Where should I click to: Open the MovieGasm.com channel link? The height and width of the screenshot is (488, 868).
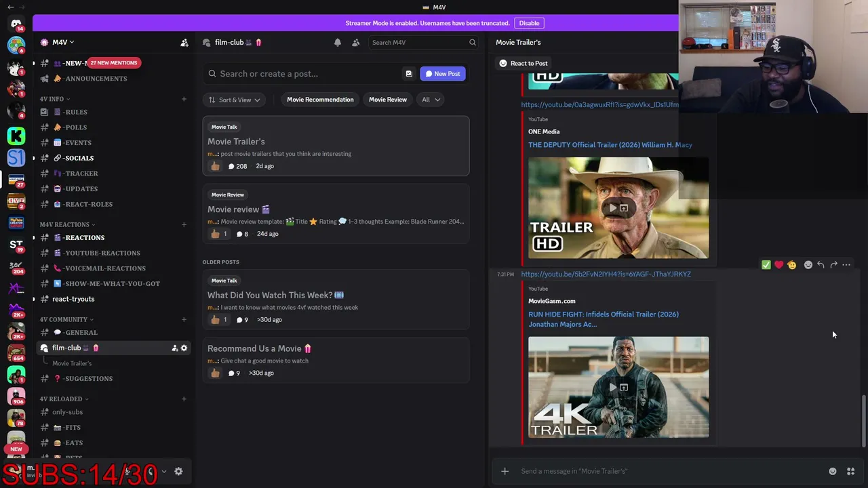click(x=551, y=301)
